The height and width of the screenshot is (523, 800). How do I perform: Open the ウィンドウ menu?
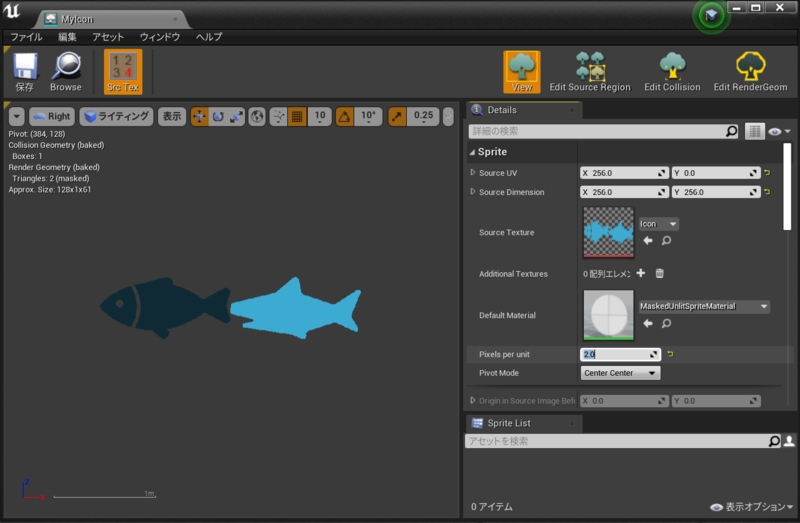(x=160, y=37)
